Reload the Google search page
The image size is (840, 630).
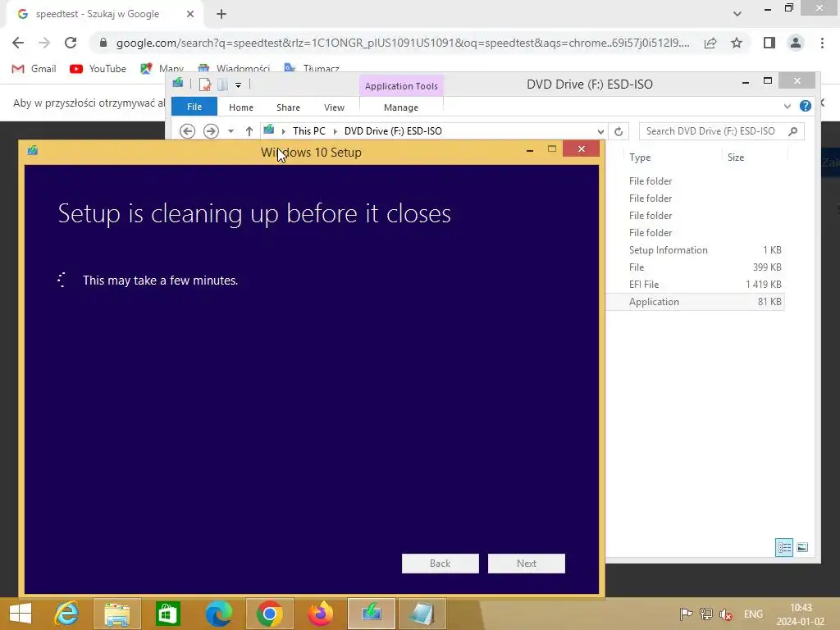[x=71, y=43]
